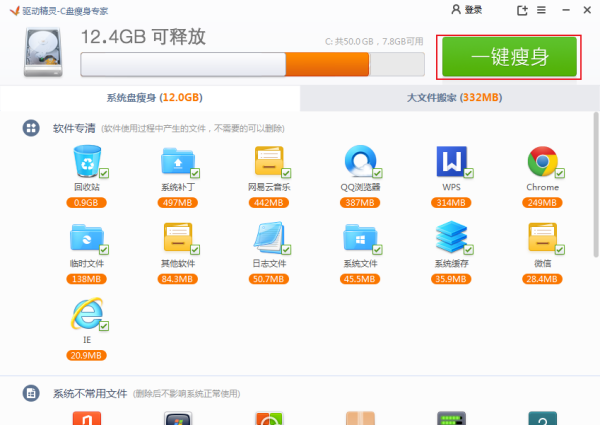Select the 系统文件 folder icon
Screen dimensions: 600x425
(x=360, y=237)
